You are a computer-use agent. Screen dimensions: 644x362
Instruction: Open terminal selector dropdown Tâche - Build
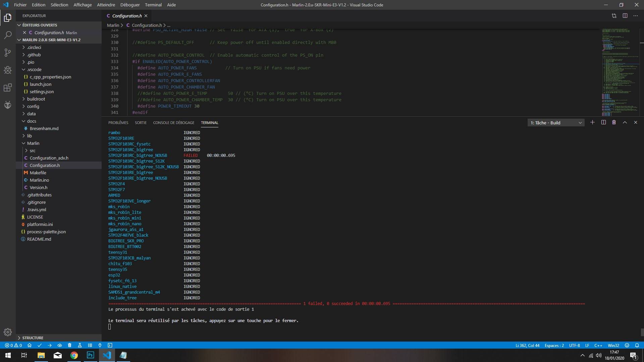[x=556, y=123]
